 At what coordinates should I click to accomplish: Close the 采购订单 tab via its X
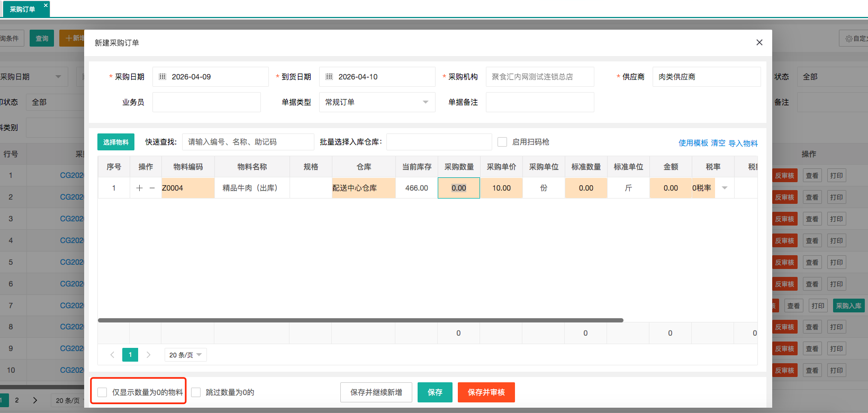pos(46,5)
